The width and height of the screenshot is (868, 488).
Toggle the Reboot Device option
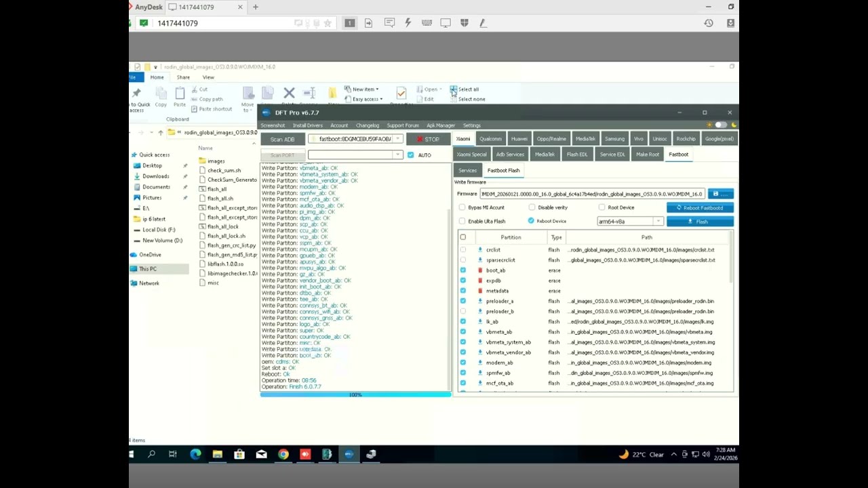531,221
